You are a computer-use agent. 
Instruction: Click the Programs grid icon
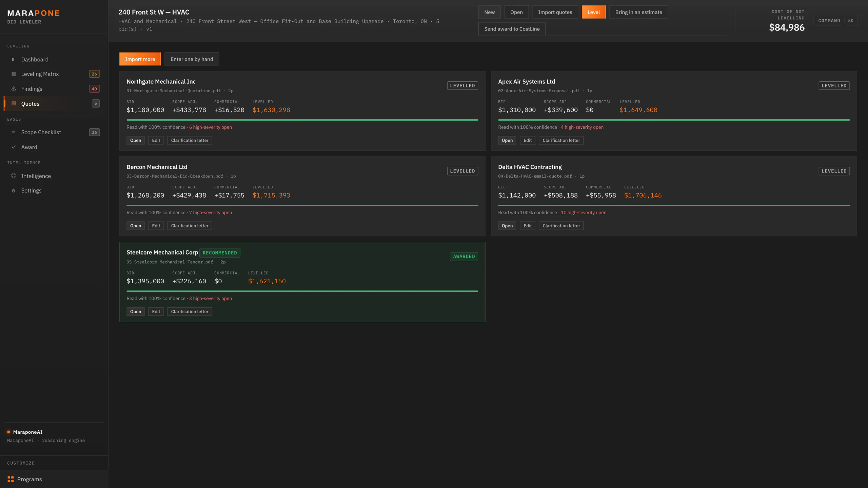[11, 479]
